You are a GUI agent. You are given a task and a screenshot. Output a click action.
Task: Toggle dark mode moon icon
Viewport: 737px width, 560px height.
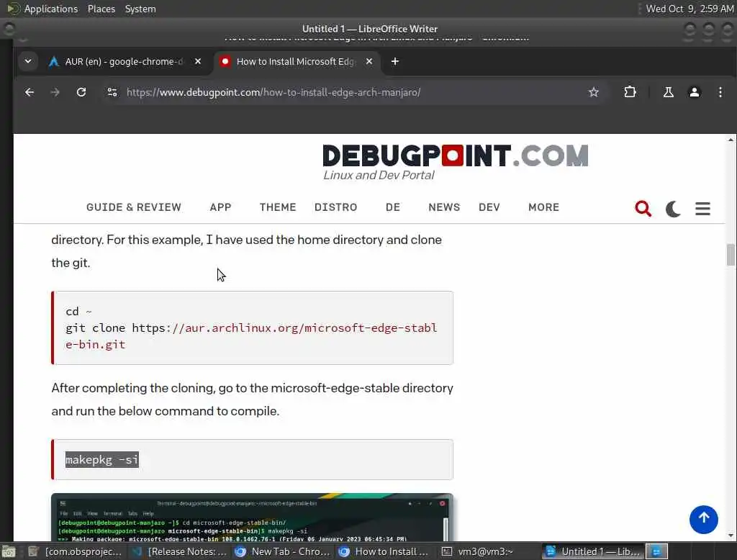coord(673,208)
